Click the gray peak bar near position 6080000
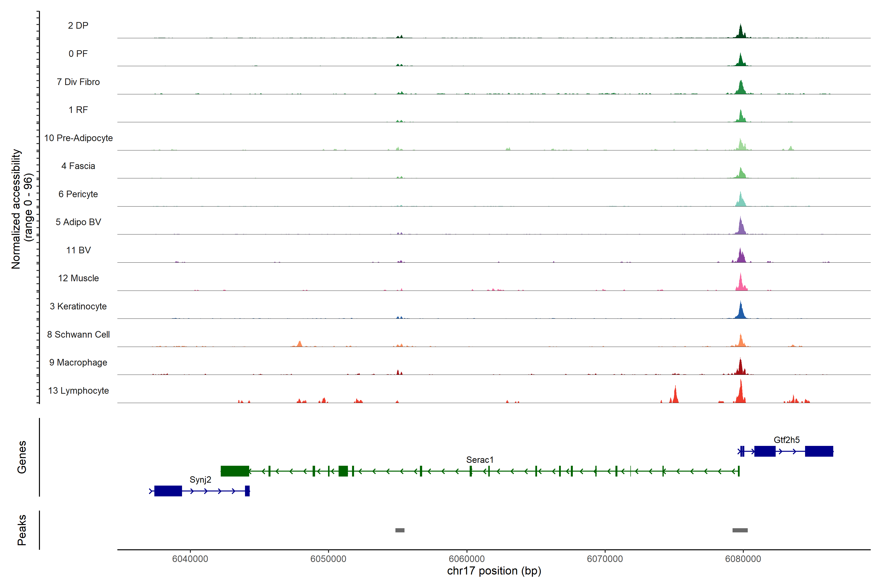Viewport: 882px width, 588px height. click(x=740, y=530)
